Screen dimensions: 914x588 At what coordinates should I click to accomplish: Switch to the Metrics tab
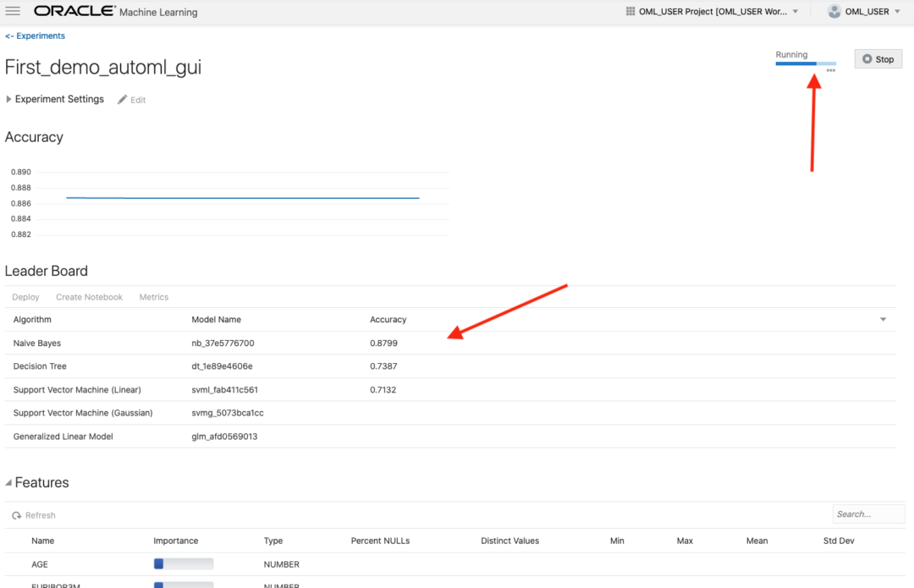153,297
